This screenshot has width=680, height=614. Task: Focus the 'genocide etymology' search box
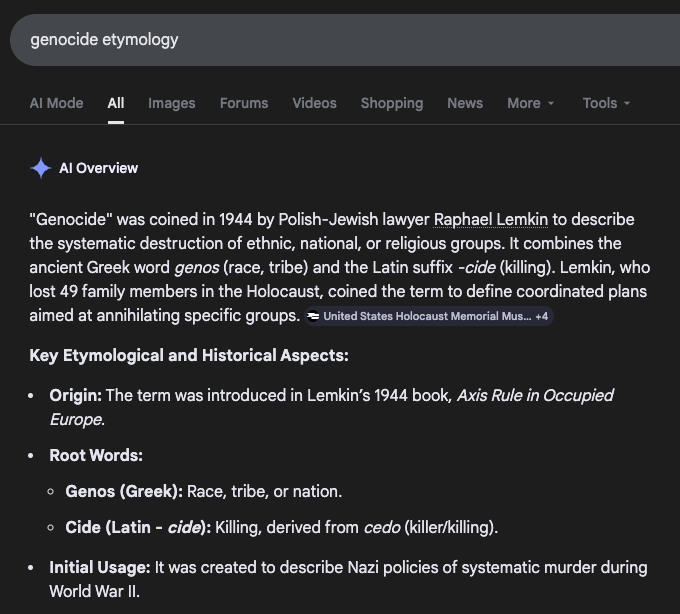pyautogui.click(x=300, y=40)
